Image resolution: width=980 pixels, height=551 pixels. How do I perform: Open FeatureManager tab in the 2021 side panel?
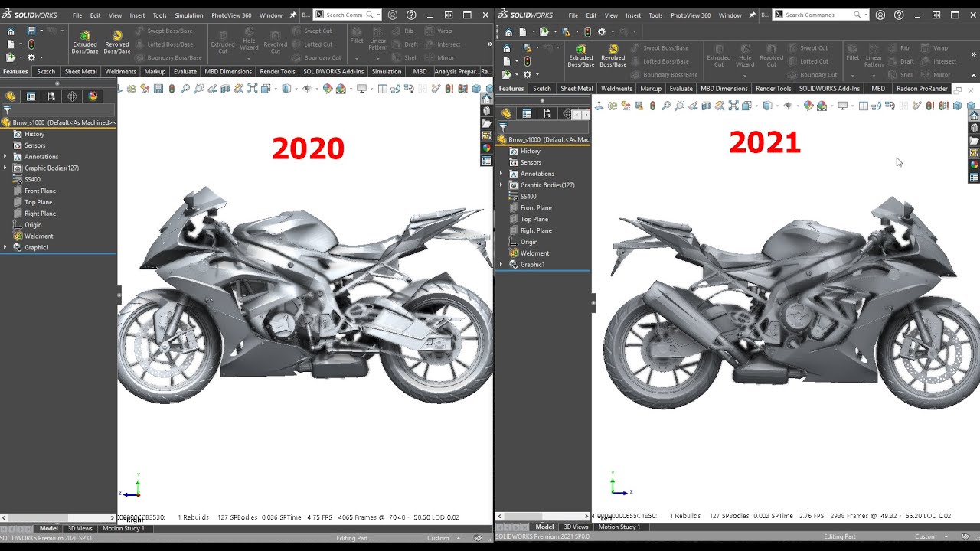pyautogui.click(x=506, y=113)
